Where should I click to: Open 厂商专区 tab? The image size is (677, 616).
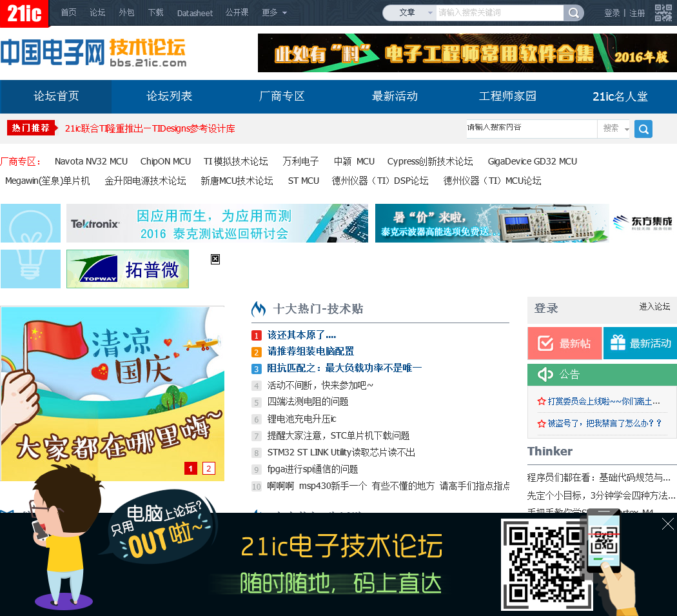(282, 96)
